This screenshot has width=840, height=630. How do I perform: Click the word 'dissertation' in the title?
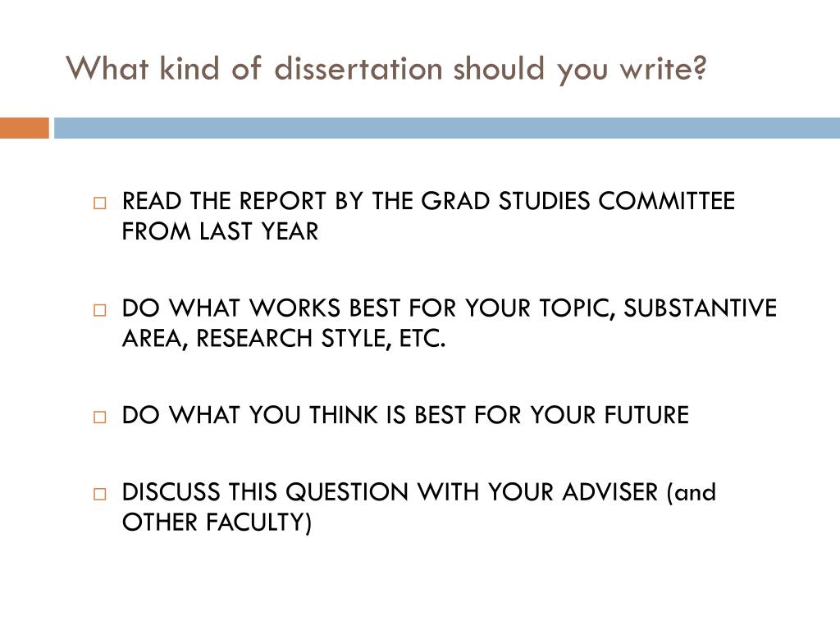pyautogui.click(x=358, y=69)
